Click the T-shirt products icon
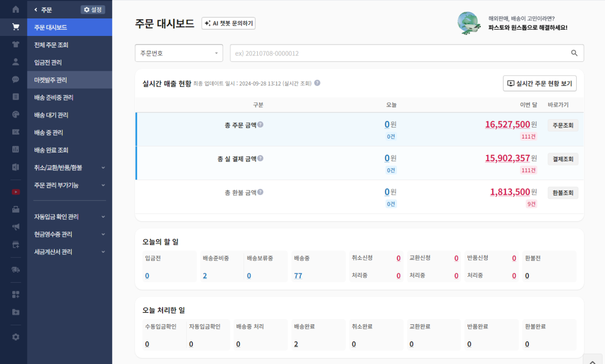Image resolution: width=605 pixels, height=364 pixels. (x=16, y=44)
